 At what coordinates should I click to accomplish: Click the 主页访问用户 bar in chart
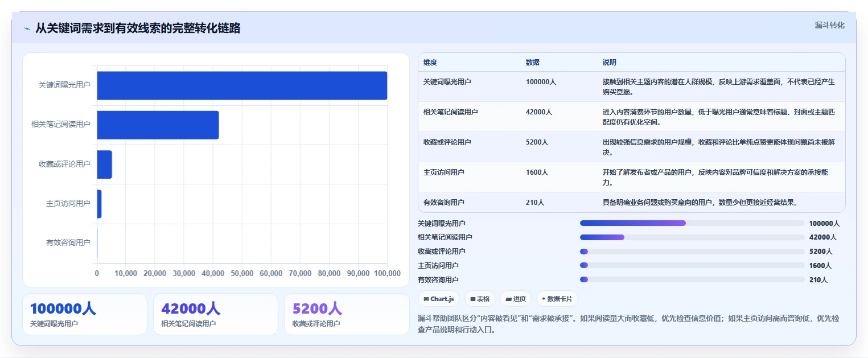tap(99, 204)
